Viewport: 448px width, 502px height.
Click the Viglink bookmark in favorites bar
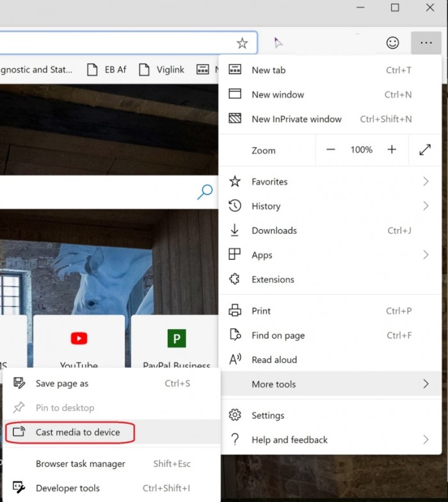click(x=163, y=69)
